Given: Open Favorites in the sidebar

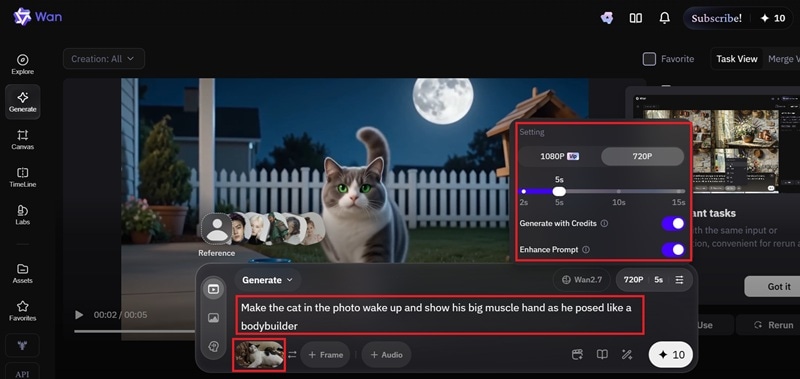Looking at the screenshot, I should (22, 311).
